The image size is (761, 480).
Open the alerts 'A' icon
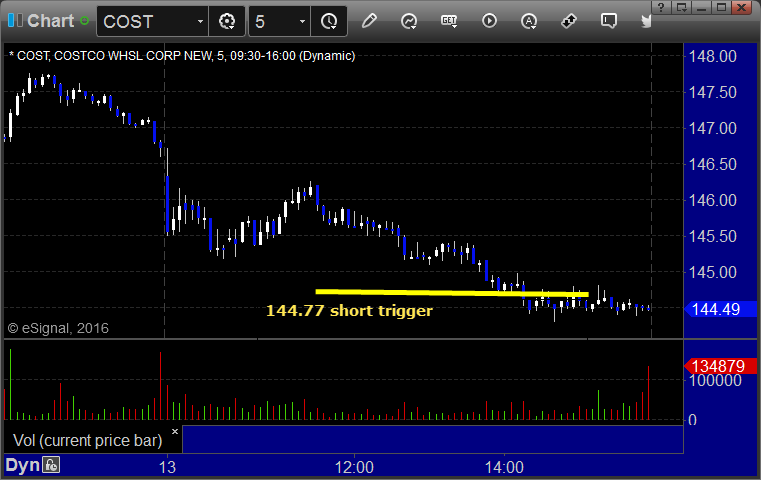(529, 21)
